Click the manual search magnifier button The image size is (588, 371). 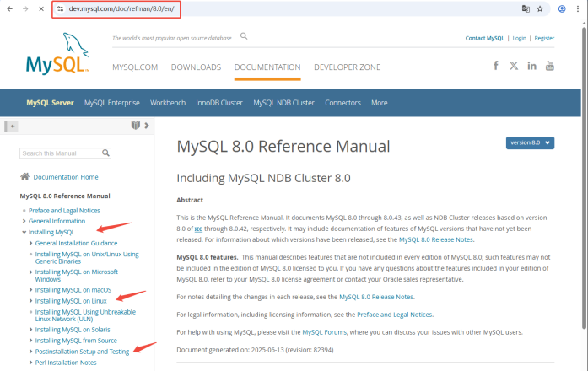click(105, 153)
